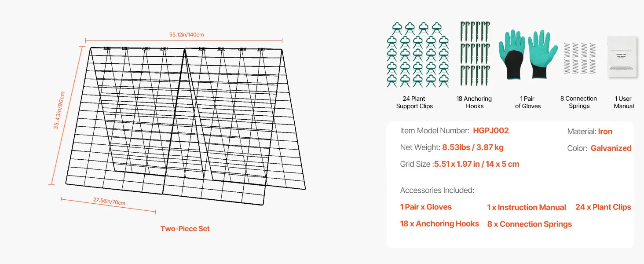
Task: Click the connection springs image
Action: tap(579, 58)
